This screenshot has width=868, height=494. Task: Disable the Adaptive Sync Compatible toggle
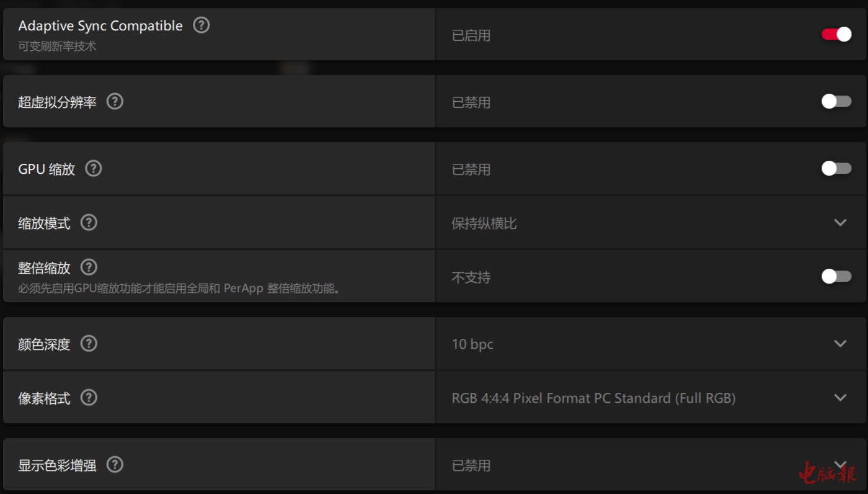click(836, 34)
